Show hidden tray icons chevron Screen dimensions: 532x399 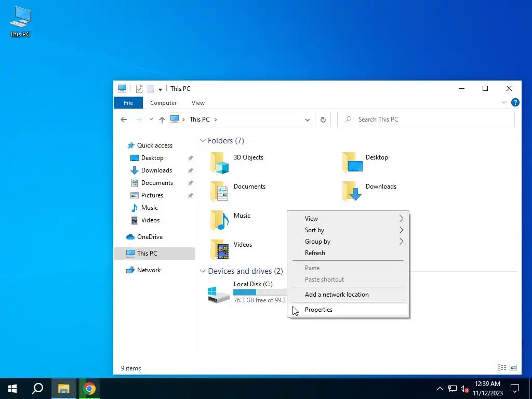coord(440,389)
